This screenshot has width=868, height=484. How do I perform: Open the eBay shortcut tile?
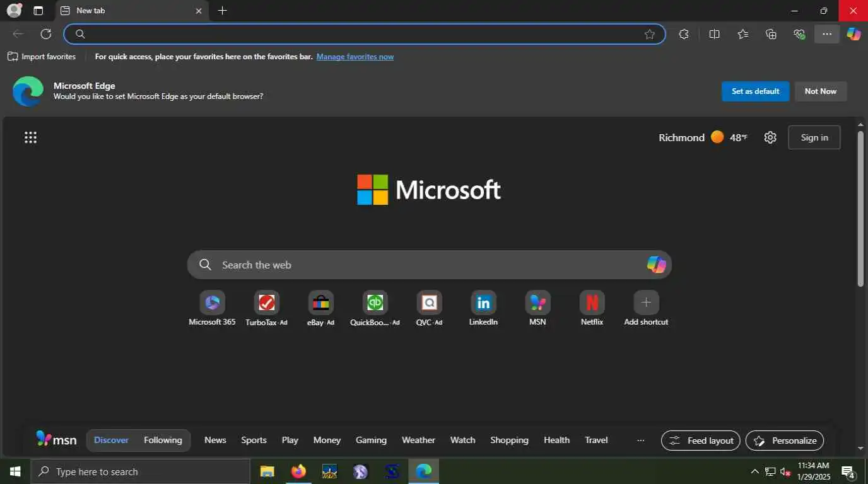320,309
